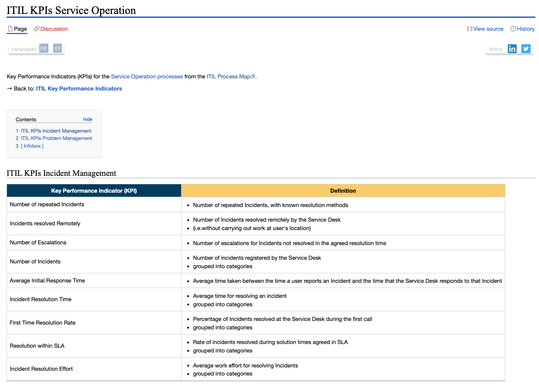Screen dimensions: 539x392
Task: Jump to ITIL KPIs Incident Management section
Action: (56, 131)
